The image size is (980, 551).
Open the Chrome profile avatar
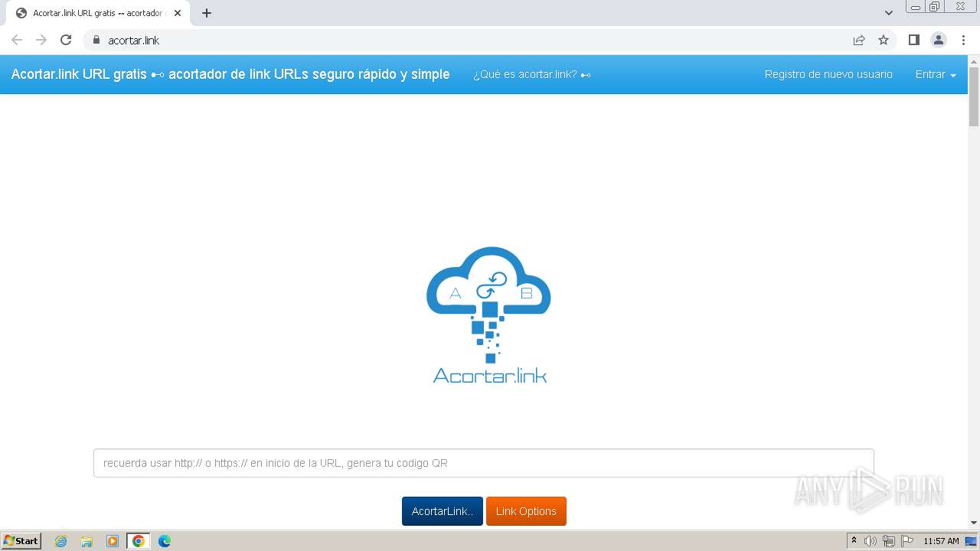(938, 40)
